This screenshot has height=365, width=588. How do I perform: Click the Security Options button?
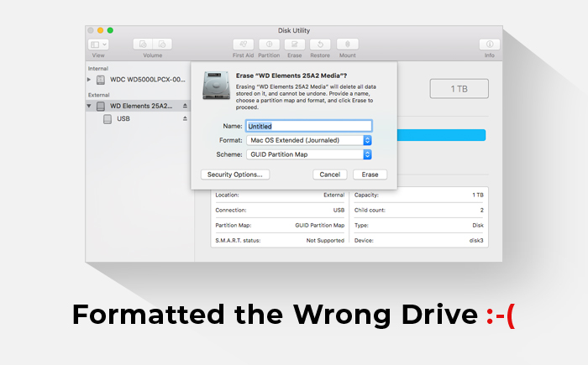[234, 175]
